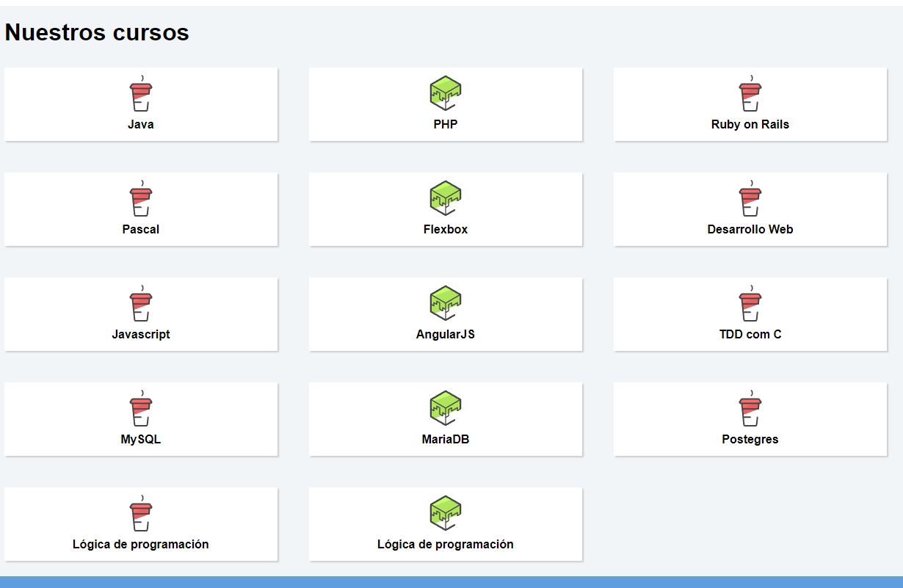Click the green cube icon above MariaDB

point(445,409)
